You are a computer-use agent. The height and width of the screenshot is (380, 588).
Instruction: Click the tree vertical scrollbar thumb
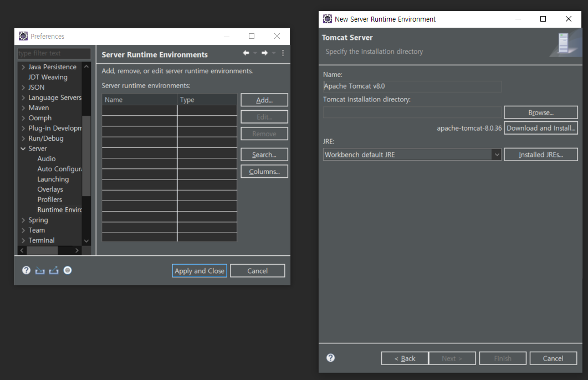click(86, 156)
